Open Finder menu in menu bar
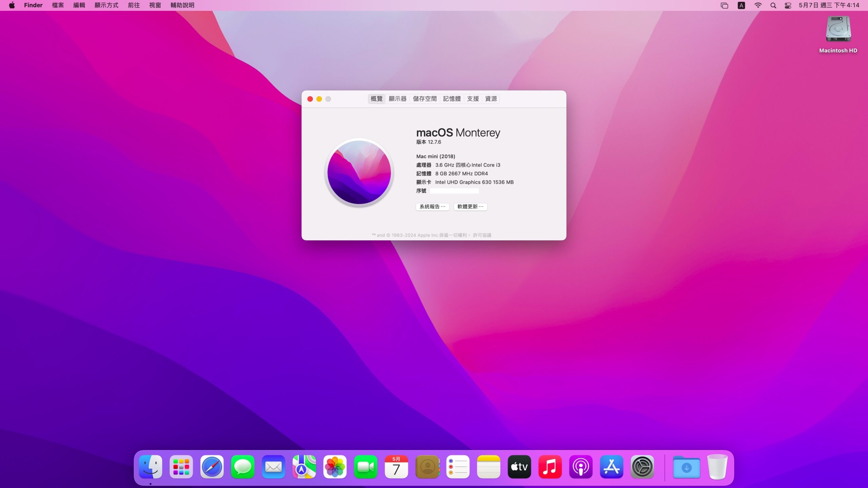The height and width of the screenshot is (488, 868). tap(33, 5)
